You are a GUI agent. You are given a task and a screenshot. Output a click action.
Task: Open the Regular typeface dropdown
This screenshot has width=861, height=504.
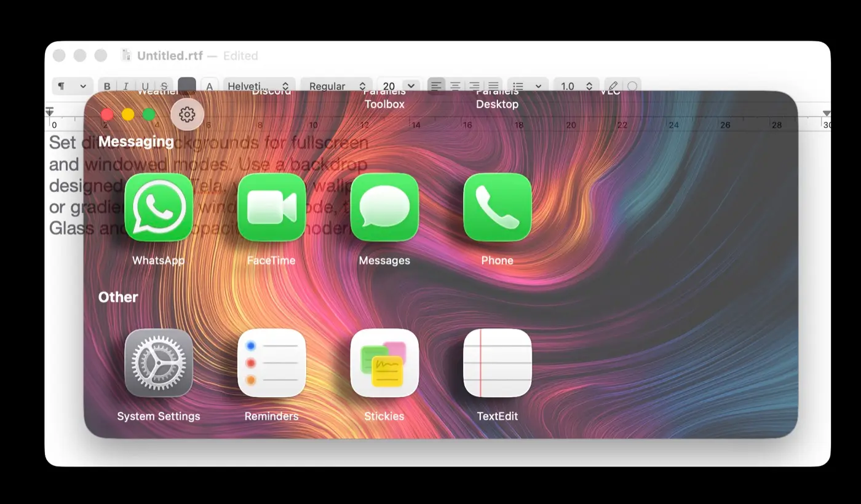pos(337,86)
